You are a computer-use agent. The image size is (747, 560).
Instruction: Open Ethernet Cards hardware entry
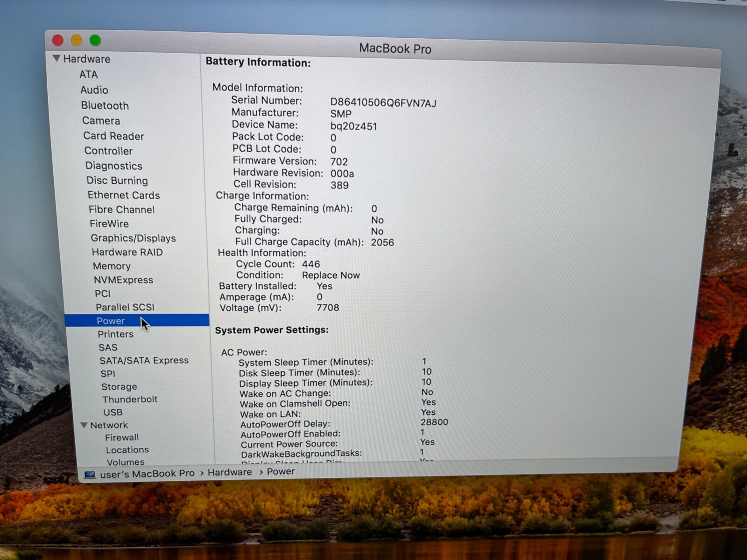(124, 195)
